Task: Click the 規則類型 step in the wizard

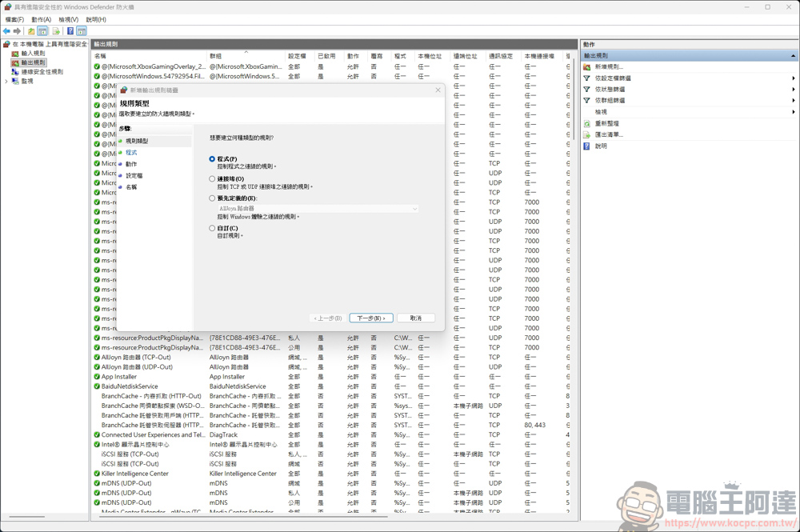Action: tap(137, 141)
